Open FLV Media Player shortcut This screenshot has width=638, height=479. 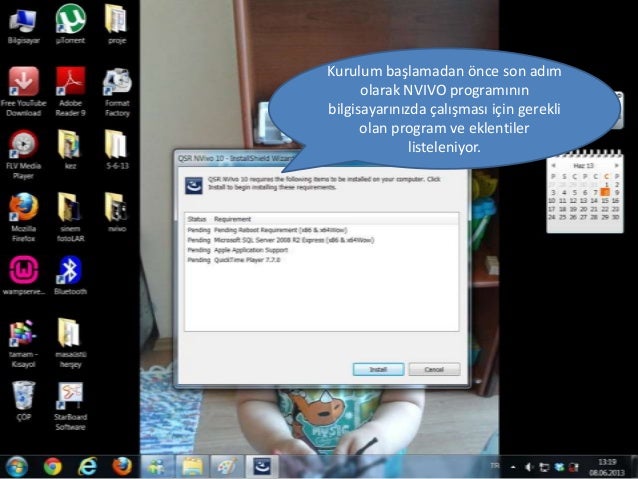pos(23,155)
